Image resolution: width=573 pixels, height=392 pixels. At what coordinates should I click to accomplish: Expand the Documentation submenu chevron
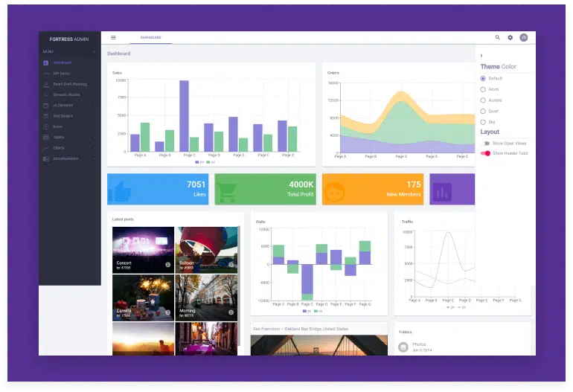(x=95, y=159)
